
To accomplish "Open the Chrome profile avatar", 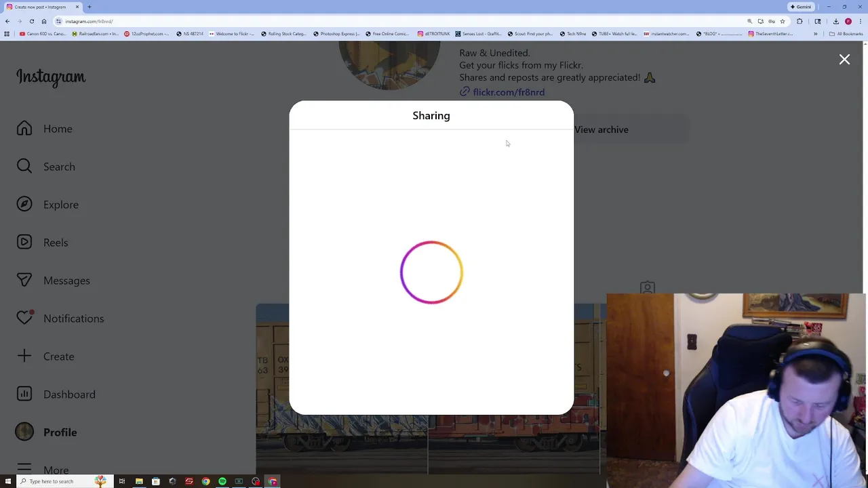I will 848,21.
